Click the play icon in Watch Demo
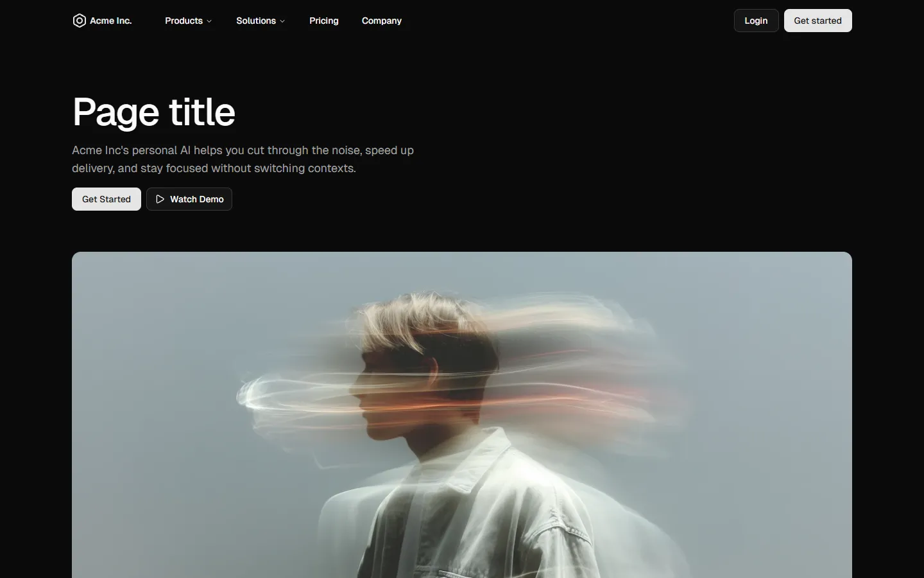 160,199
